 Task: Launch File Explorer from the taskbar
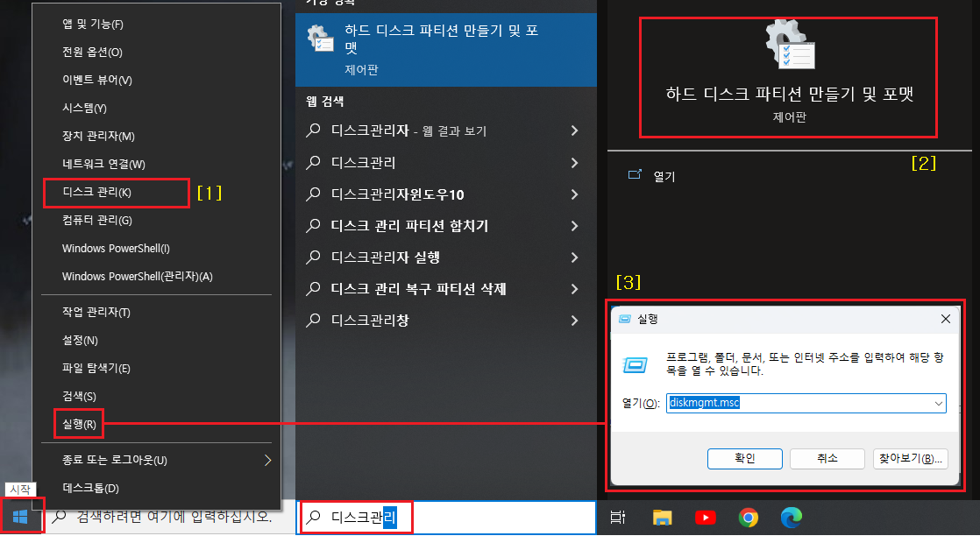click(x=662, y=518)
